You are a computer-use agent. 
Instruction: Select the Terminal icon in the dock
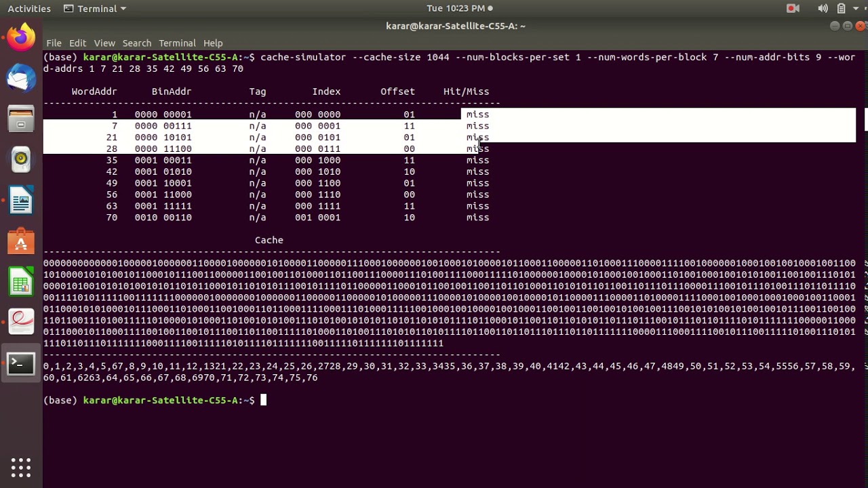[x=21, y=364]
